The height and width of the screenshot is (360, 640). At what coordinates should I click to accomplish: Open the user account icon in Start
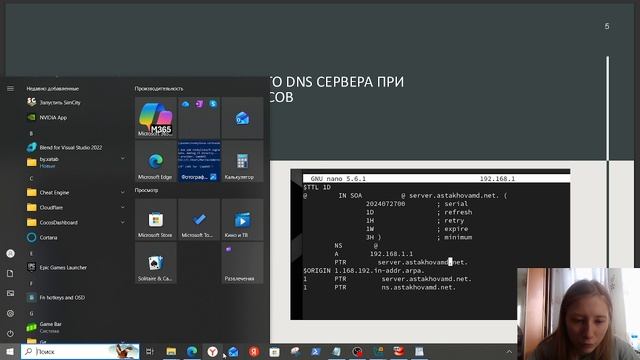point(10,253)
